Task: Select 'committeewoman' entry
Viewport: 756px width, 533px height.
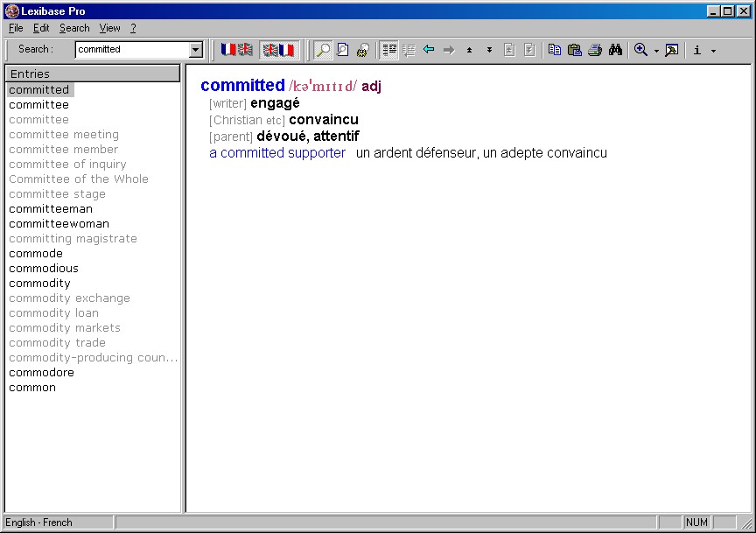Action: pos(59,224)
